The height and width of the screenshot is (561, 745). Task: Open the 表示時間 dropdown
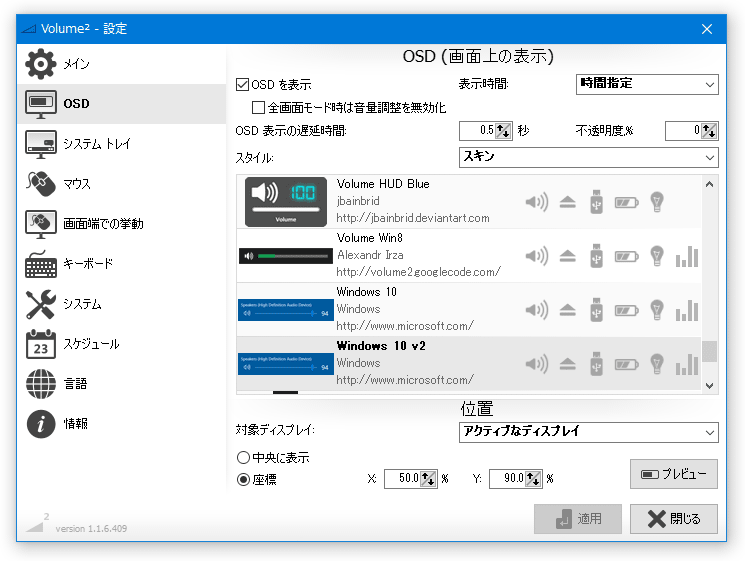(x=647, y=84)
